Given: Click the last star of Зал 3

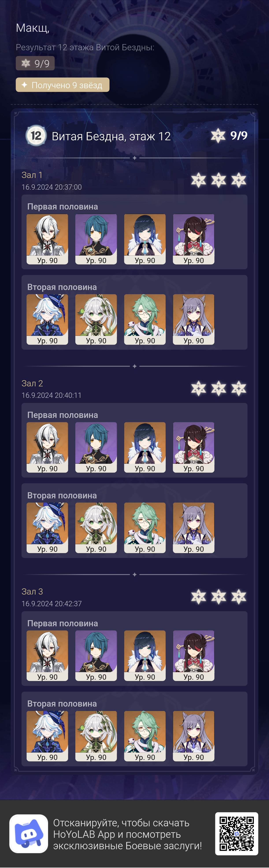Looking at the screenshot, I should pos(239,597).
